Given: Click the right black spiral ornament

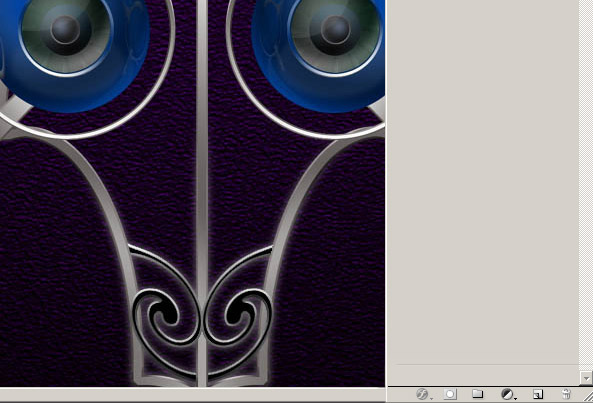Looking at the screenshot, I should 238,316.
